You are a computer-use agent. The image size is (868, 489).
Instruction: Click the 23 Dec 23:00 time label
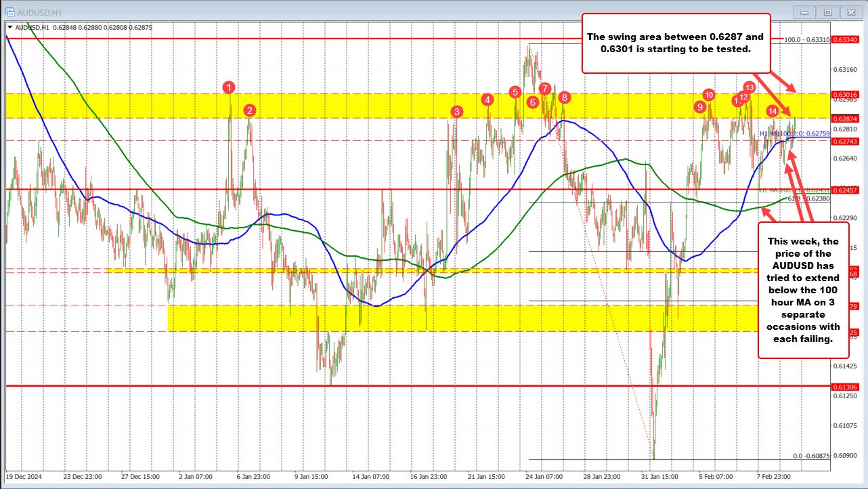(x=83, y=477)
